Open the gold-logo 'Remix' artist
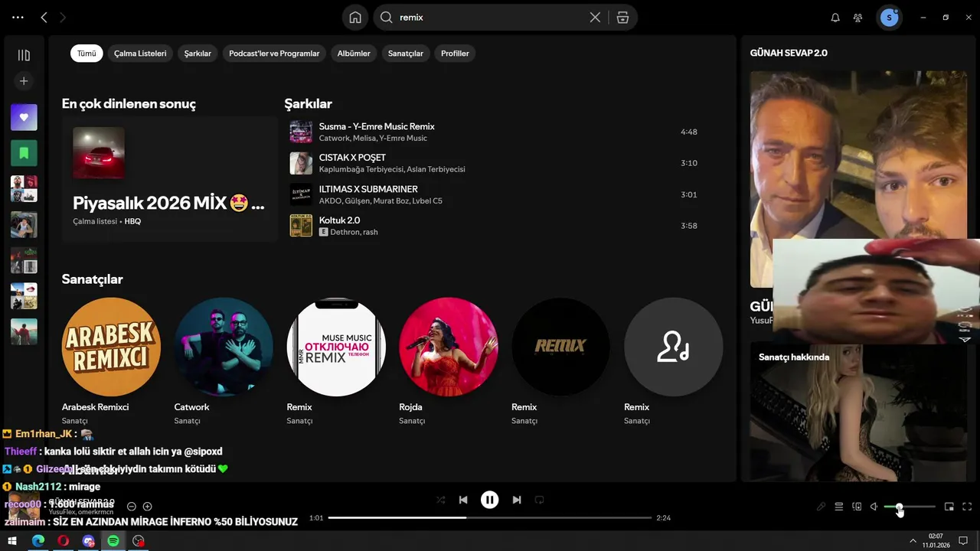 (561, 361)
